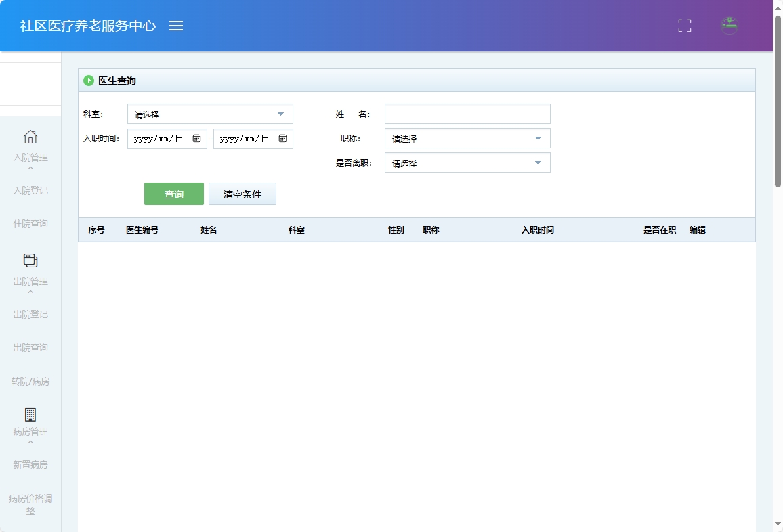Navigate to 新置病房 in the sidebar
This screenshot has height=532, width=783.
pyautogui.click(x=30, y=464)
